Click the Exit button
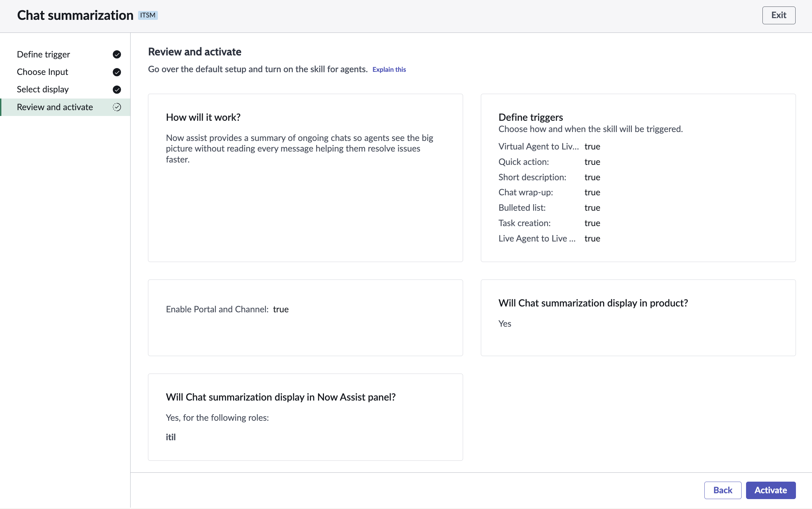Viewport: 812px width, 509px height. coord(779,15)
